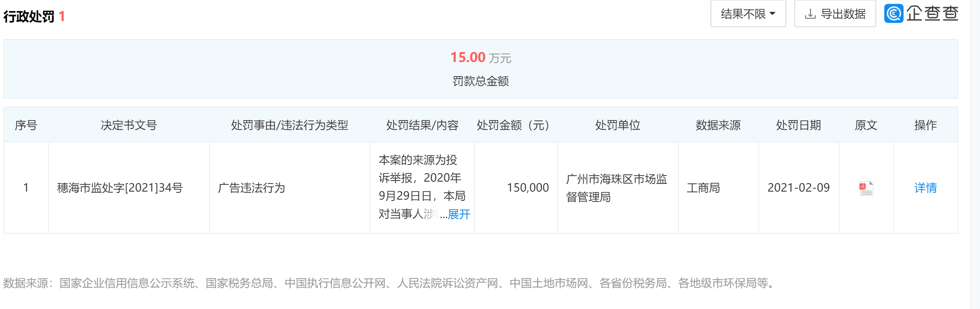Click the 数据来源 column header

[718, 125]
